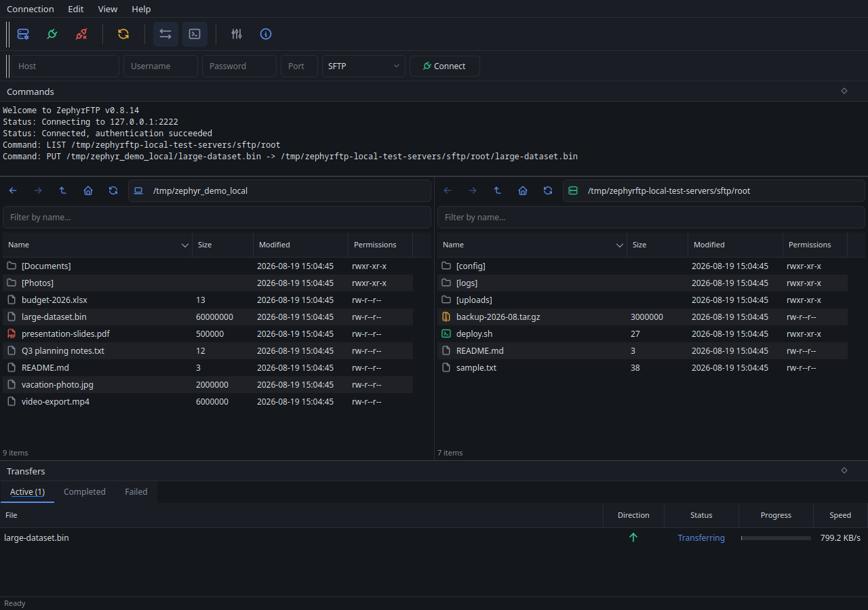
Task: Focus the Username input field
Action: coord(161,66)
